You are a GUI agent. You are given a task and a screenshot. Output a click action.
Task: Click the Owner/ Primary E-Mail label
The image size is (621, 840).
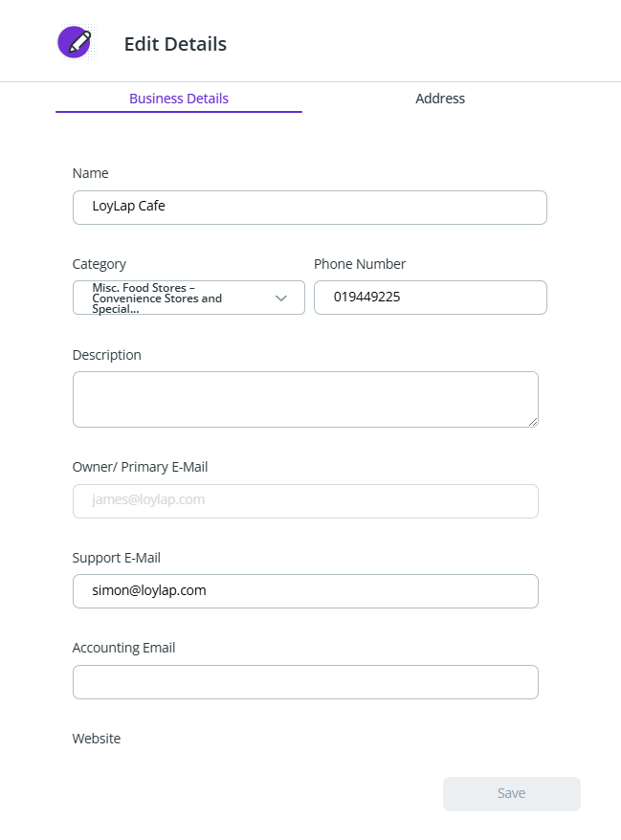point(140,467)
